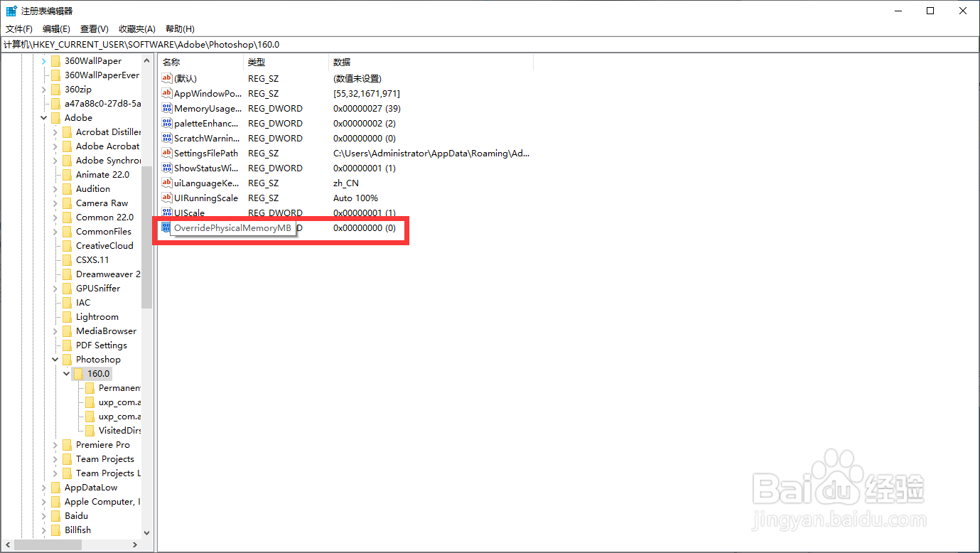Select the CSXS.11 key
980x553 pixels.
pos(92,259)
